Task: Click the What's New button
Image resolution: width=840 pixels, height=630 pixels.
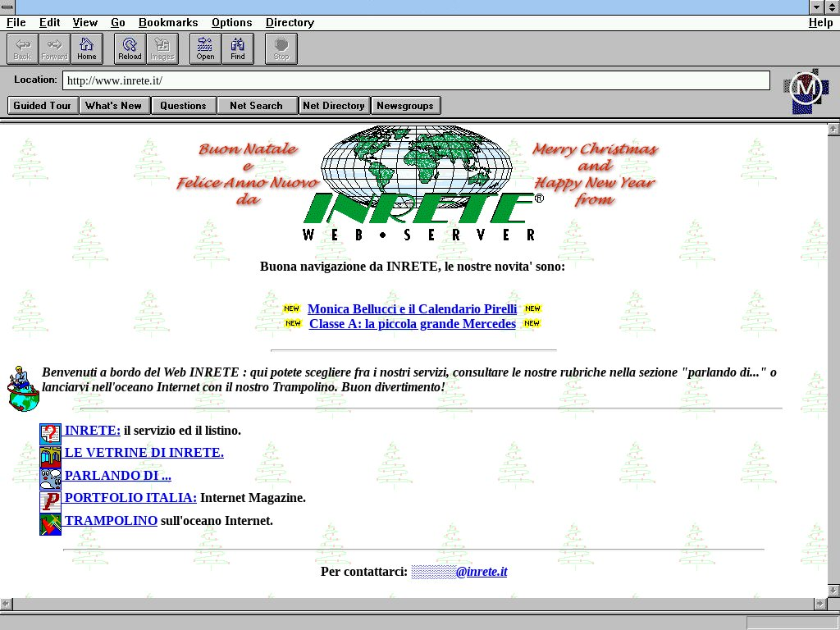Action: tap(113, 105)
